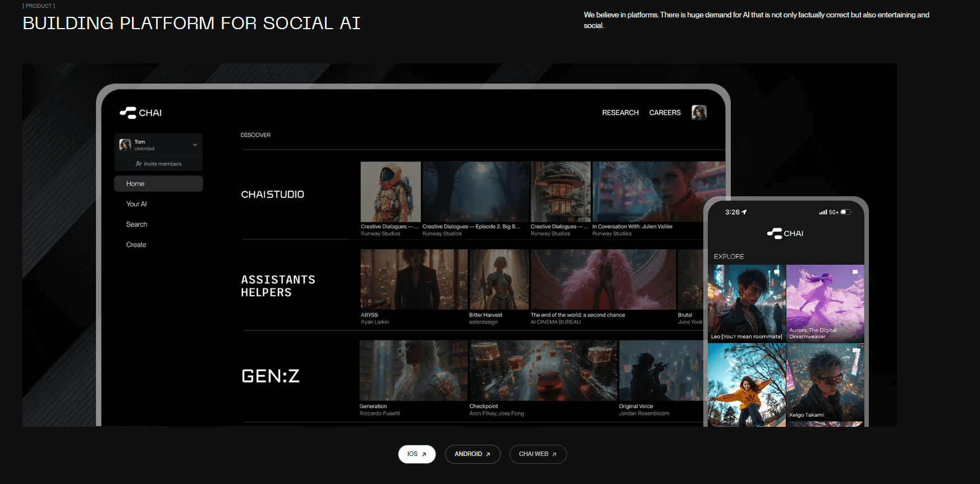This screenshot has width=980, height=484.
Task: Select Home in the sidebar
Action: (x=159, y=184)
